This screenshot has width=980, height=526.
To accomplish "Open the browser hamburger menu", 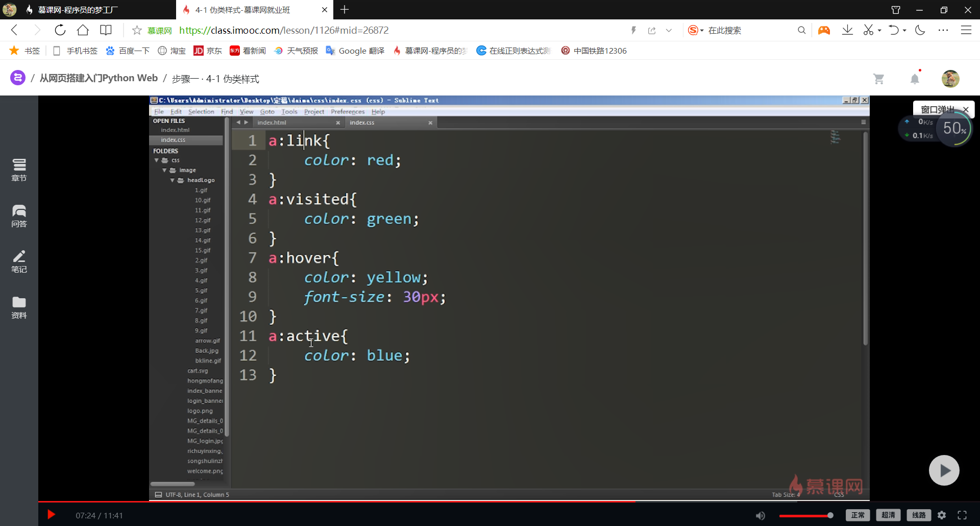I will click(966, 30).
